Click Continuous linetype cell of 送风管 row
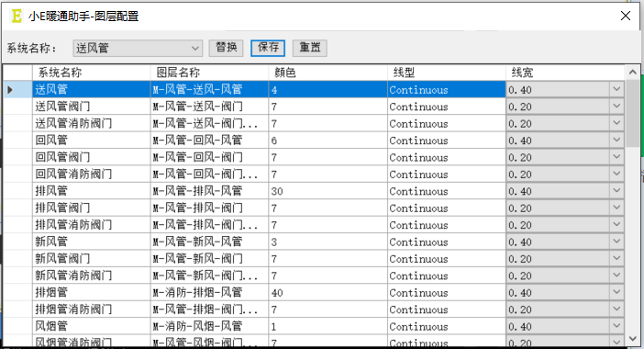The image size is (644, 349). 447,89
